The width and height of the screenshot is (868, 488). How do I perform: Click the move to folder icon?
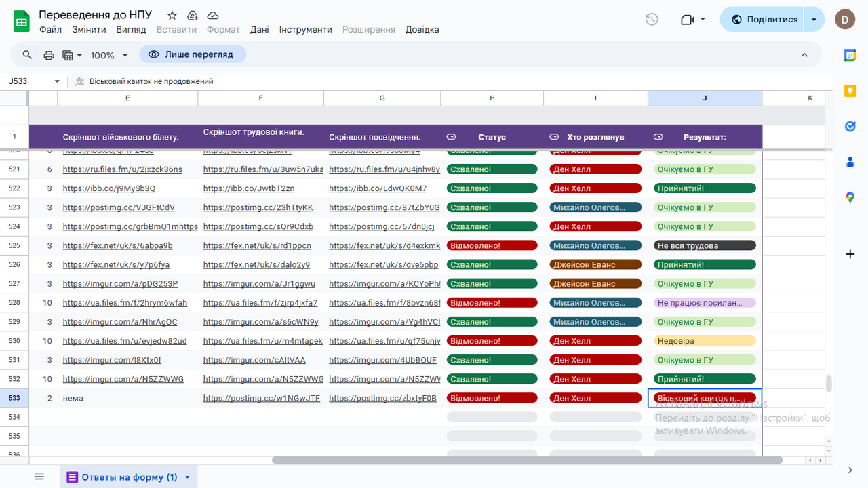[193, 16]
